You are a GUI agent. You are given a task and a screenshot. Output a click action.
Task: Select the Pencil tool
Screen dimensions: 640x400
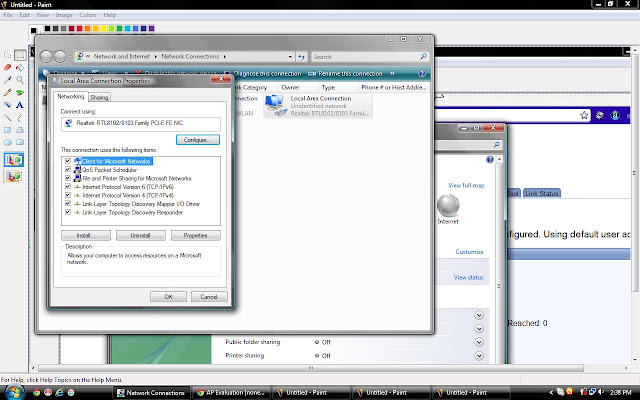point(7,93)
